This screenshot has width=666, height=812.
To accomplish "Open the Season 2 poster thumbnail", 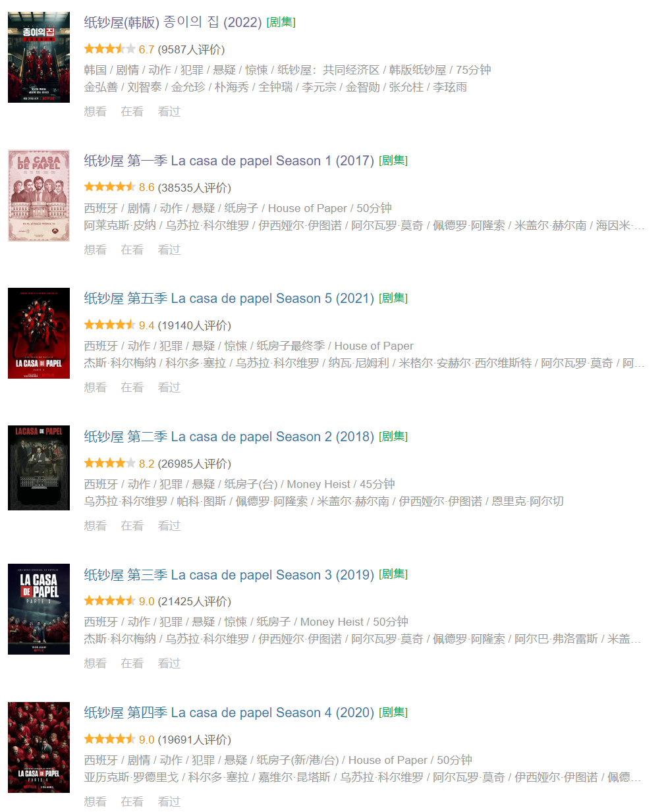I will (x=39, y=468).
